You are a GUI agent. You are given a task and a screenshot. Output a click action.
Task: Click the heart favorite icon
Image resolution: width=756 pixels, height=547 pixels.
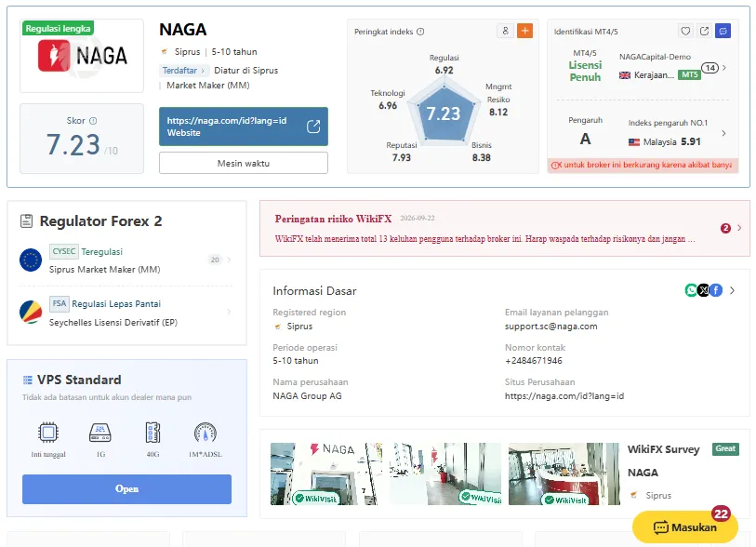point(685,31)
